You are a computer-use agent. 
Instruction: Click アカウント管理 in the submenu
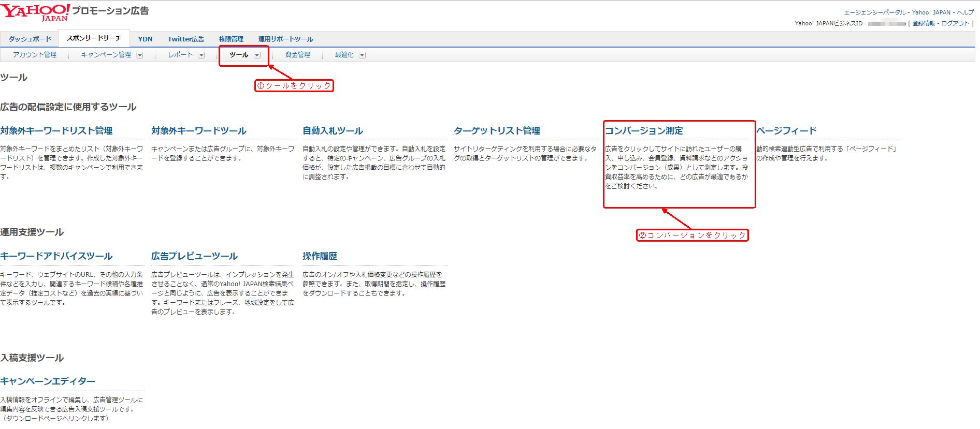35,55
